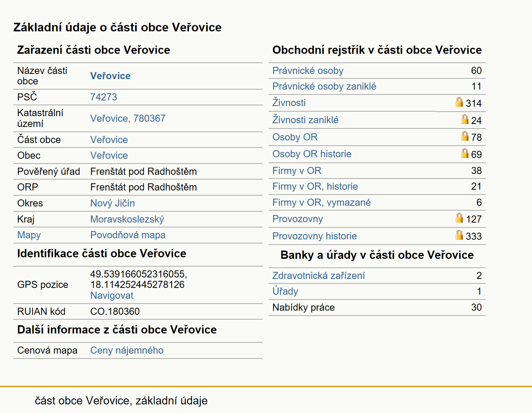Open the Nový Jičín district link
Screen dimensions: 532x413
(112, 203)
